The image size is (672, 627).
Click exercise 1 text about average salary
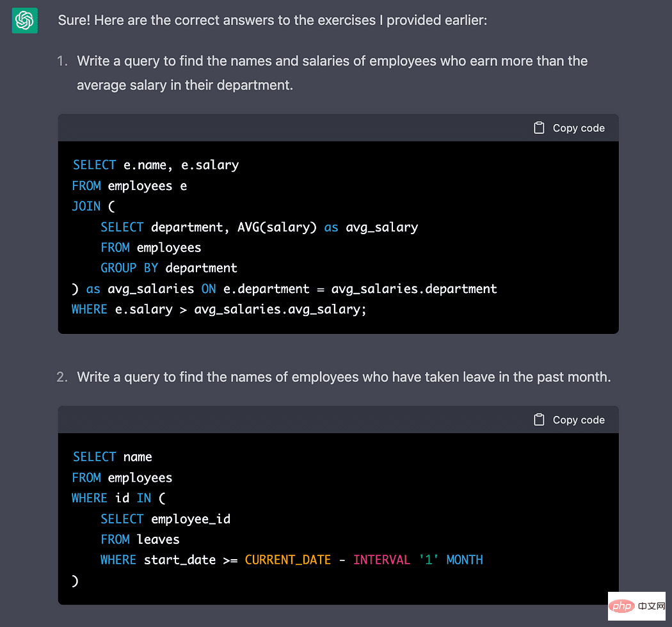(332, 73)
